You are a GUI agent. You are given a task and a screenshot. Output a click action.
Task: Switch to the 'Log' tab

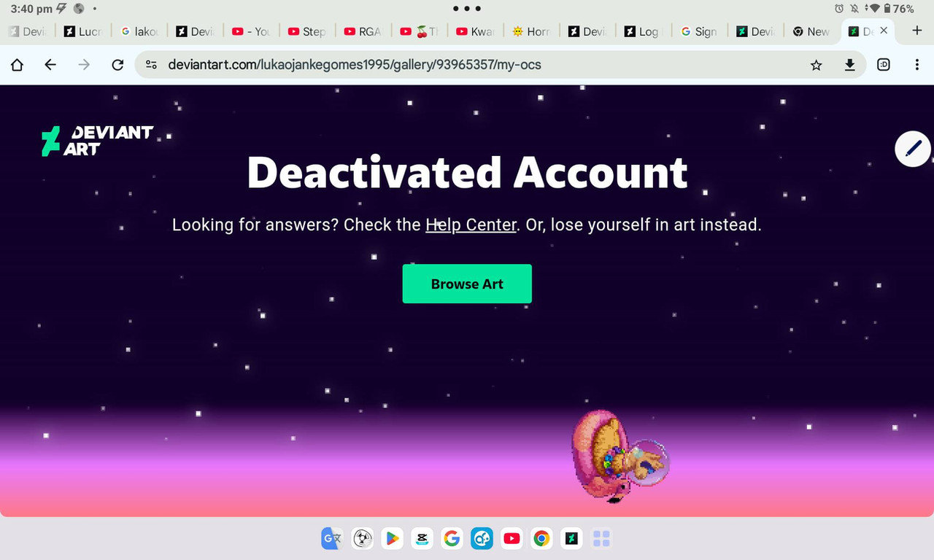point(644,31)
